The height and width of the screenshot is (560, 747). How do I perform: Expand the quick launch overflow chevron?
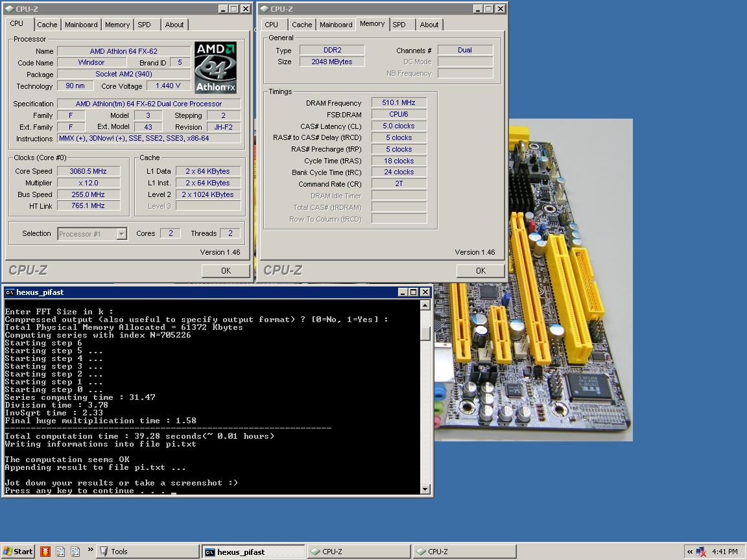tap(91, 550)
